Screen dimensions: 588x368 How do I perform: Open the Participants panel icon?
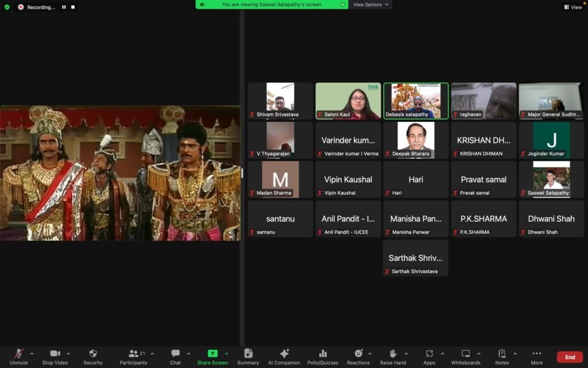click(x=133, y=354)
